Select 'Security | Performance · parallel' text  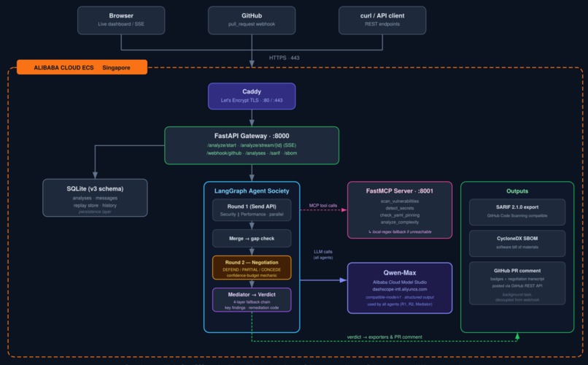coord(252,214)
